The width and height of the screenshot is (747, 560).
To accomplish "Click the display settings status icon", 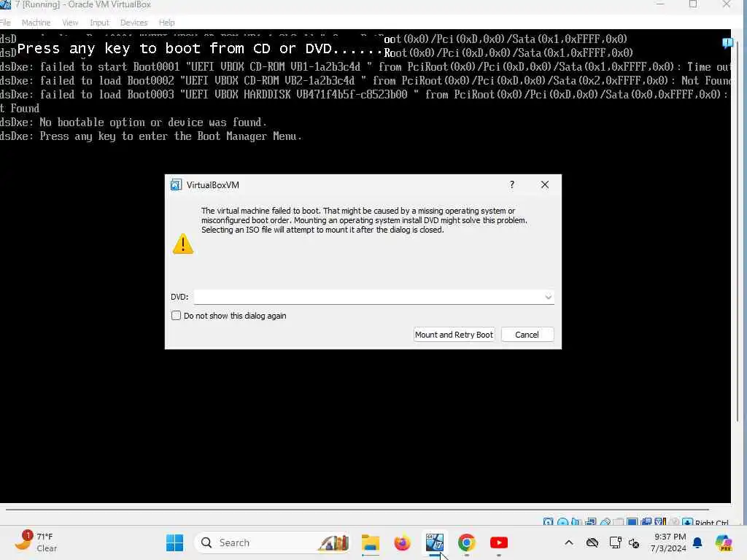I will [632, 522].
